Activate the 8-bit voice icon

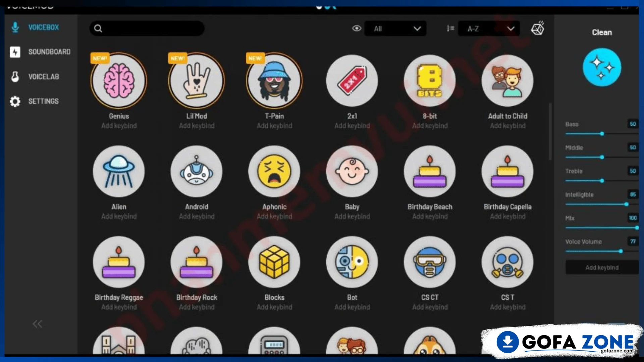pyautogui.click(x=430, y=81)
